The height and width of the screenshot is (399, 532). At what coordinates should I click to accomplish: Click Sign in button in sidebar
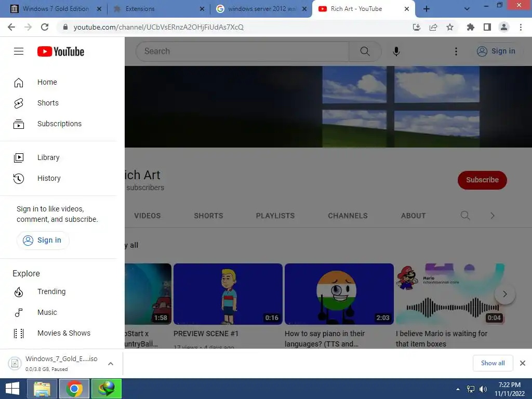(x=43, y=240)
